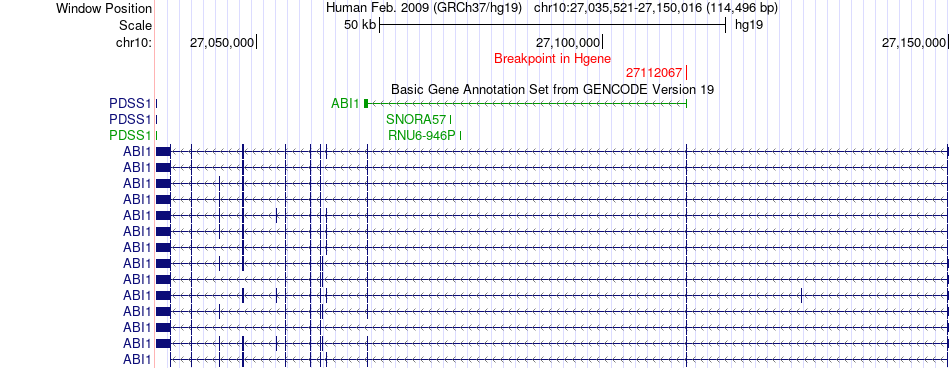Click the green ABI1 gene label

[x=345, y=104]
